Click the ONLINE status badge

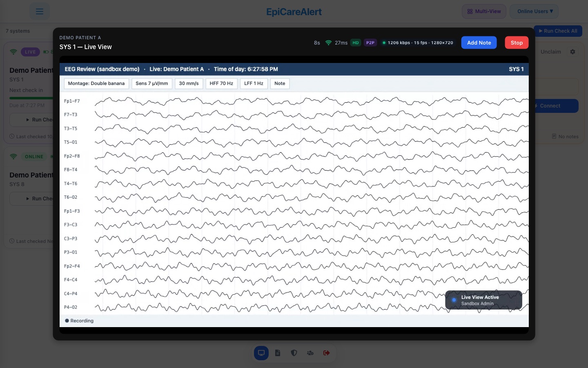34,157
